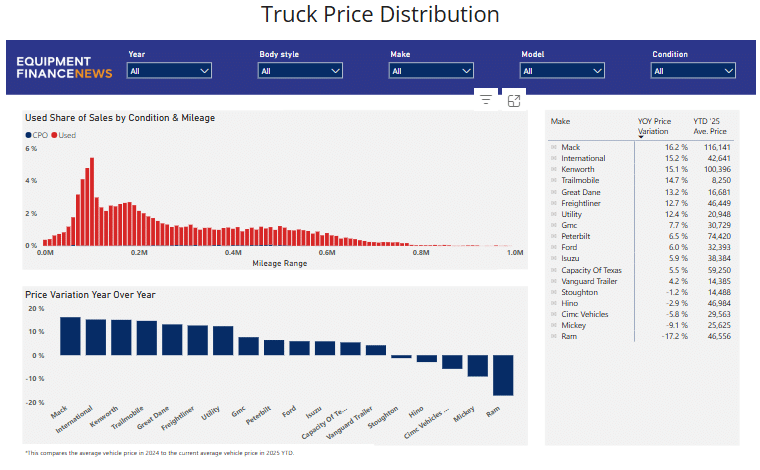The image size is (760, 470).
Task: Expand the International row in the table
Action: (x=554, y=158)
